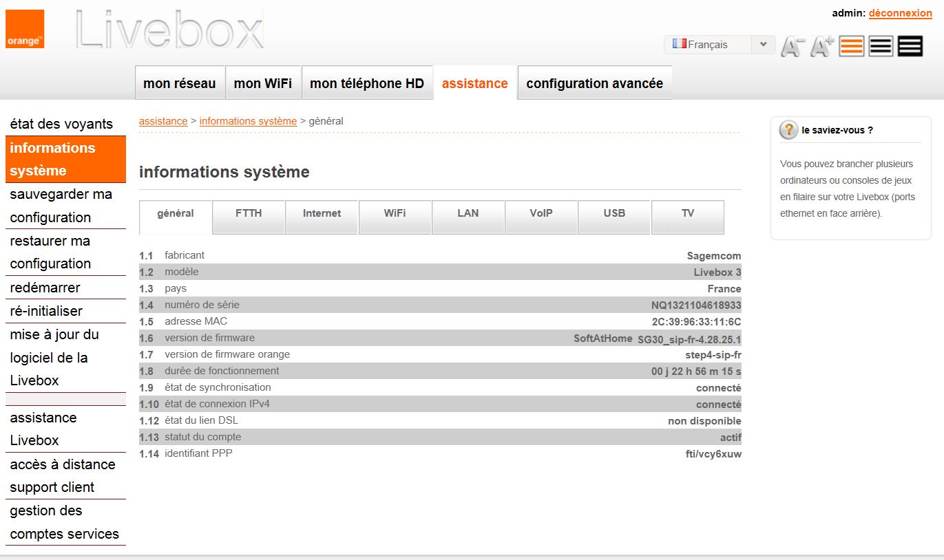This screenshot has width=944, height=560.
Task: Click the MAC address 2C:39:96:33:11:6C
Action: click(x=696, y=322)
